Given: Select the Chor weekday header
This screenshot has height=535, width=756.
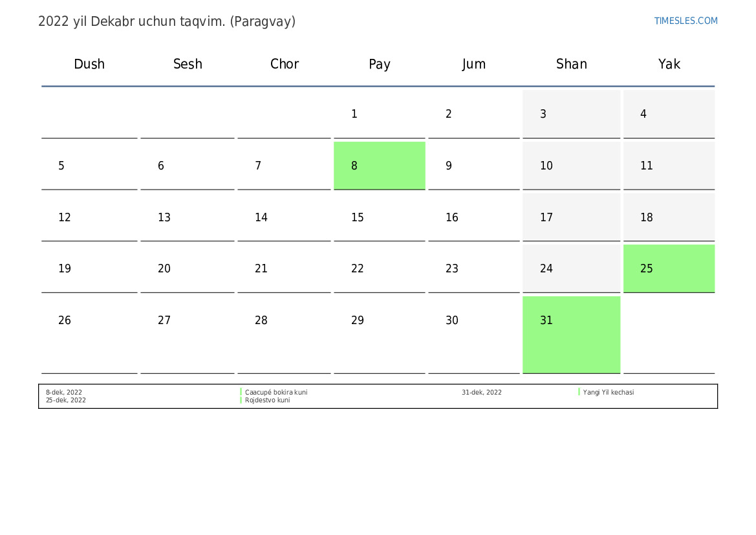Looking at the screenshot, I should (285, 64).
